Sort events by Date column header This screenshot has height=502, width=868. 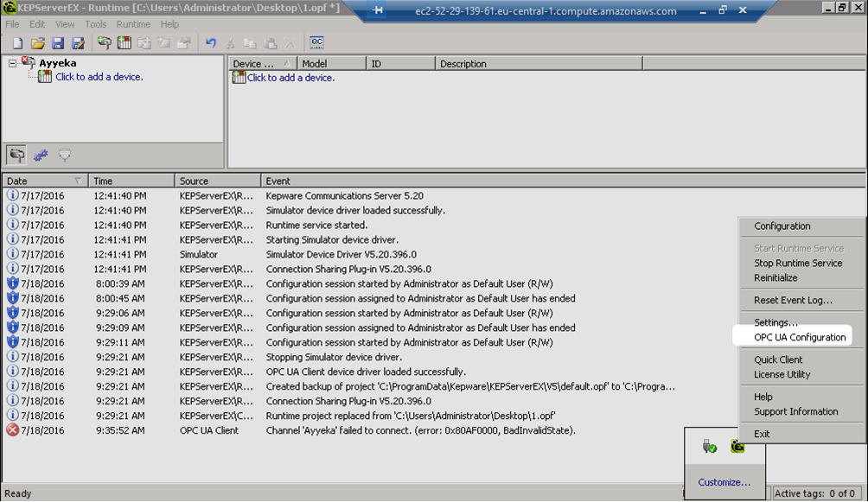(x=46, y=181)
